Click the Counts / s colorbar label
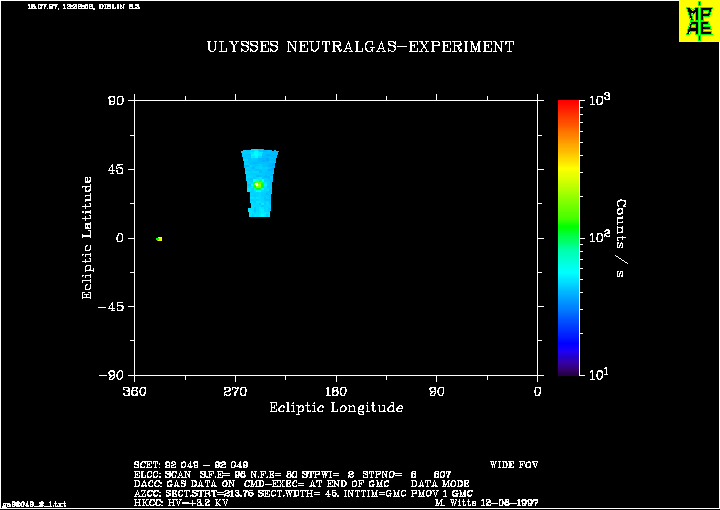The image size is (720, 510). coord(621,238)
